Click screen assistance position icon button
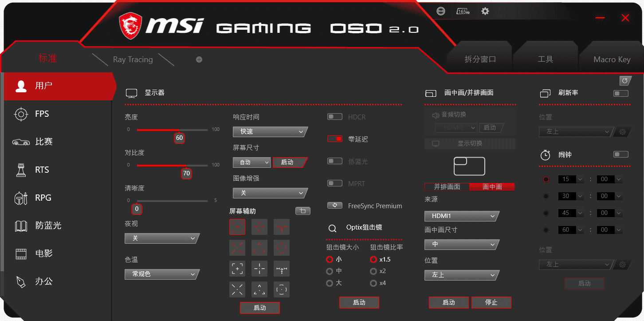Screen dimensions: 644x321 pos(303,211)
